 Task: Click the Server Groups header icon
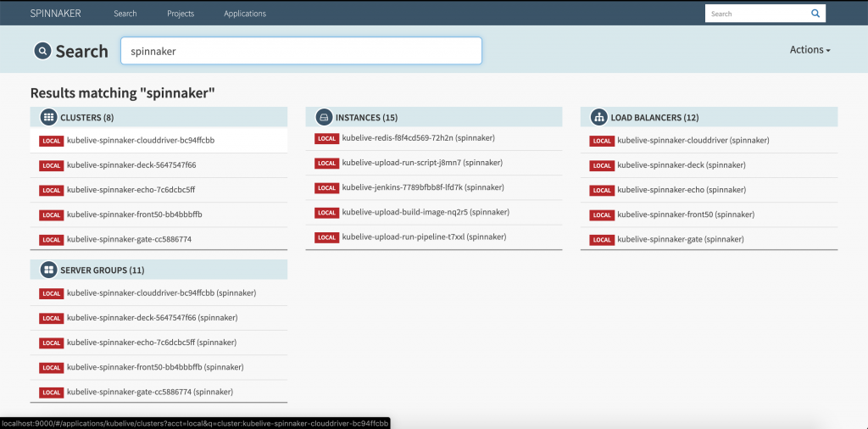coord(48,270)
